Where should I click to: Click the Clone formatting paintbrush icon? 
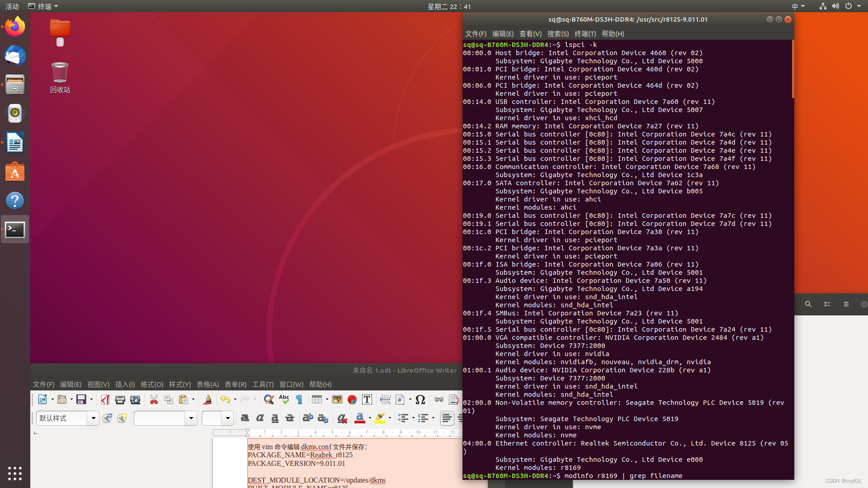click(x=208, y=399)
